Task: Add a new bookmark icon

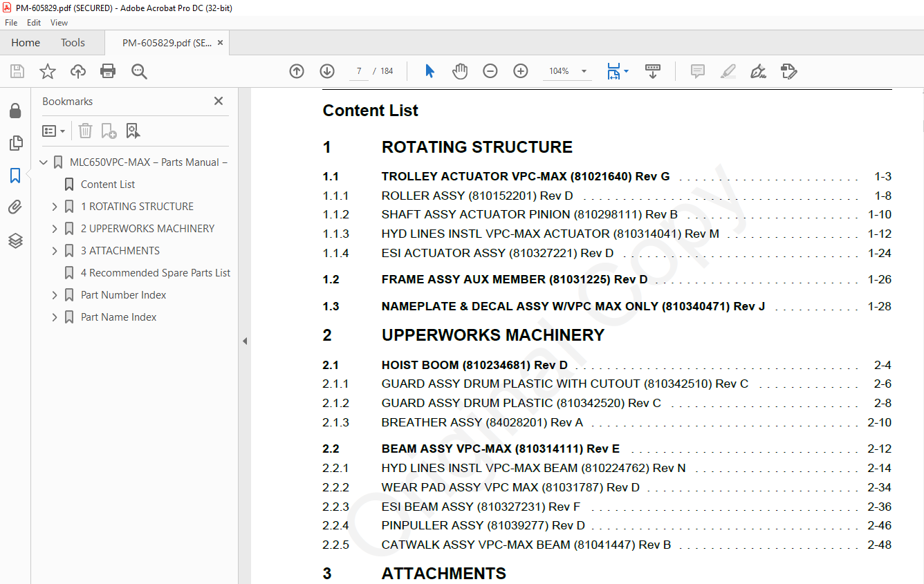Action: tap(109, 131)
